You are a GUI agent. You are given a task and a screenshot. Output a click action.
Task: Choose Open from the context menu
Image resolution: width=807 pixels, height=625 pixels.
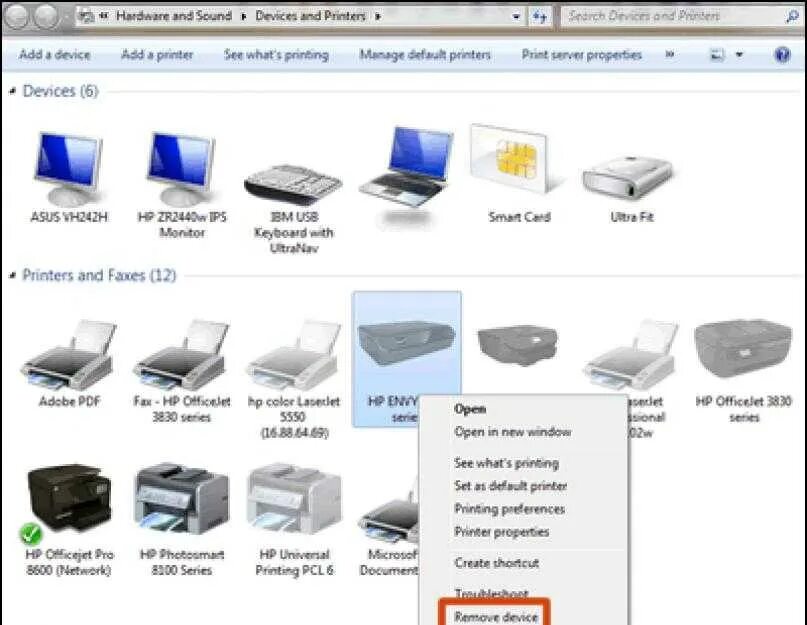coord(470,409)
